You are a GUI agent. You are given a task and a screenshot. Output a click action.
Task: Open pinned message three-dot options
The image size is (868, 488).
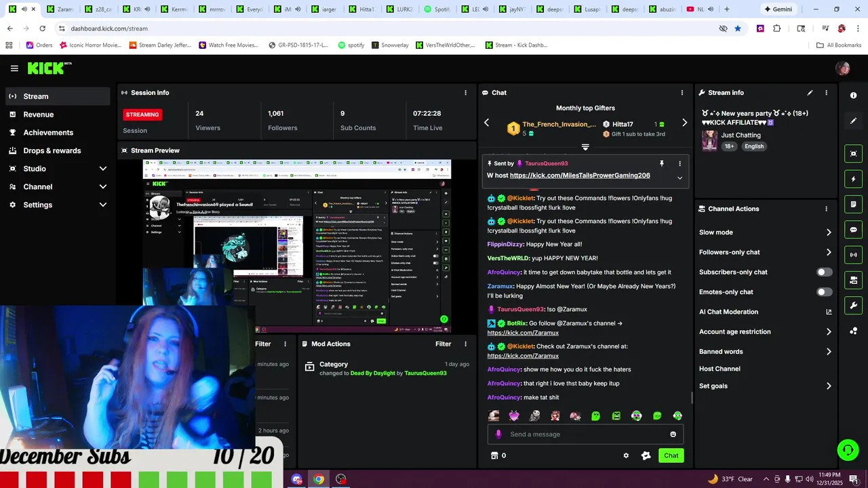pyautogui.click(x=679, y=163)
